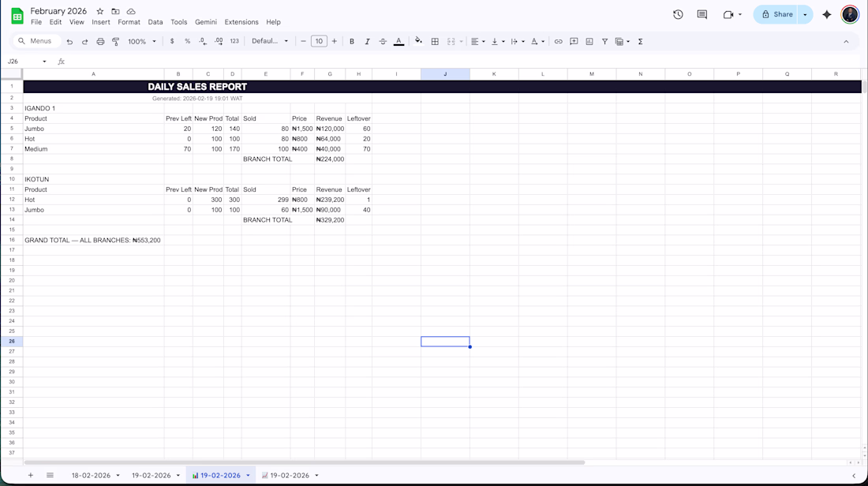The width and height of the screenshot is (868, 486).
Task: Collapse the toolbar with chevron
Action: [846, 42]
